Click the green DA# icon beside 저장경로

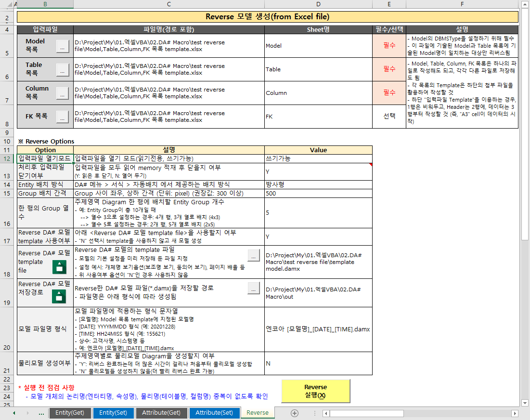(59, 296)
